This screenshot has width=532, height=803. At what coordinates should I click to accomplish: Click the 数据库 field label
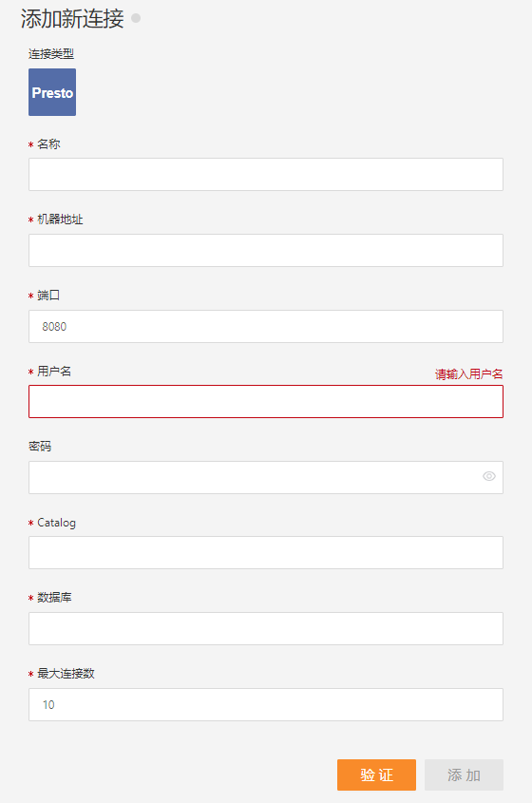point(54,598)
